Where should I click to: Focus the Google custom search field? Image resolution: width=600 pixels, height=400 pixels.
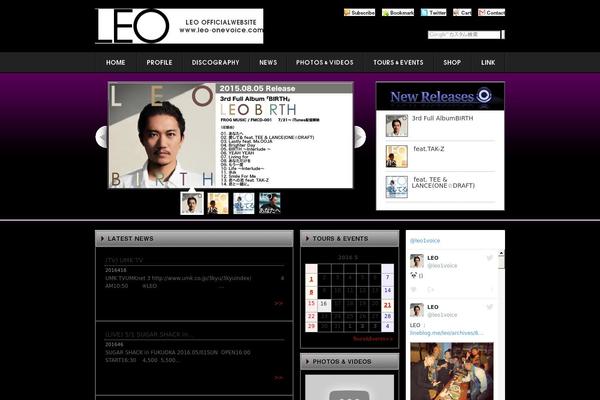[464, 34]
